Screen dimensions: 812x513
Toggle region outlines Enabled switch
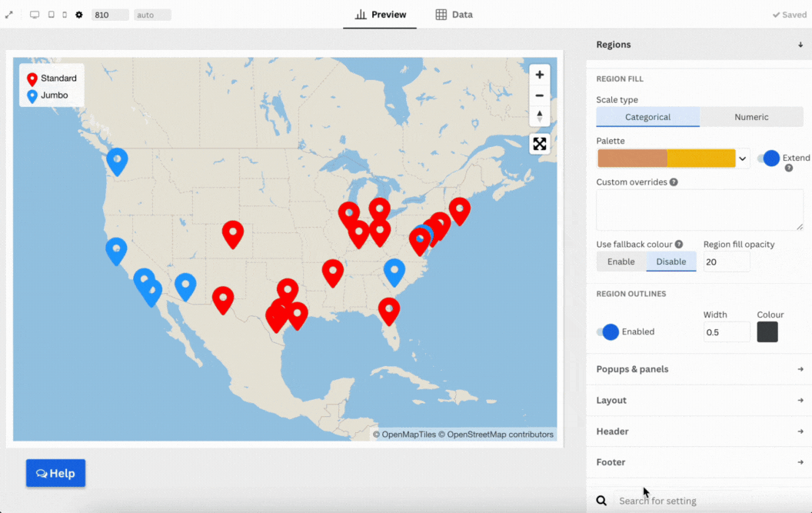pyautogui.click(x=607, y=331)
